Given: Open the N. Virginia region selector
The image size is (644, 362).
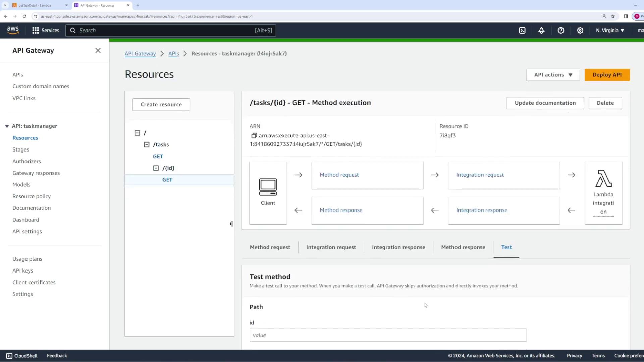Looking at the screenshot, I should (x=610, y=31).
